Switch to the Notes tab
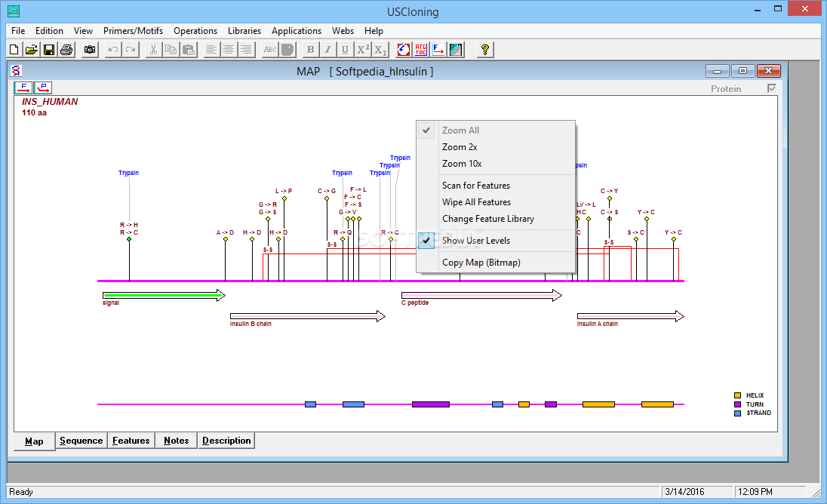Screen dimensions: 827x504 (x=176, y=440)
